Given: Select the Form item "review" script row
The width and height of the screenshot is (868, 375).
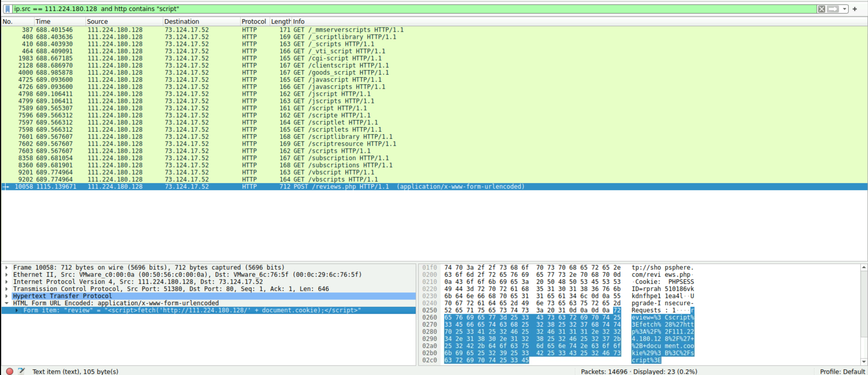Looking at the screenshot, I should tap(209, 310).
